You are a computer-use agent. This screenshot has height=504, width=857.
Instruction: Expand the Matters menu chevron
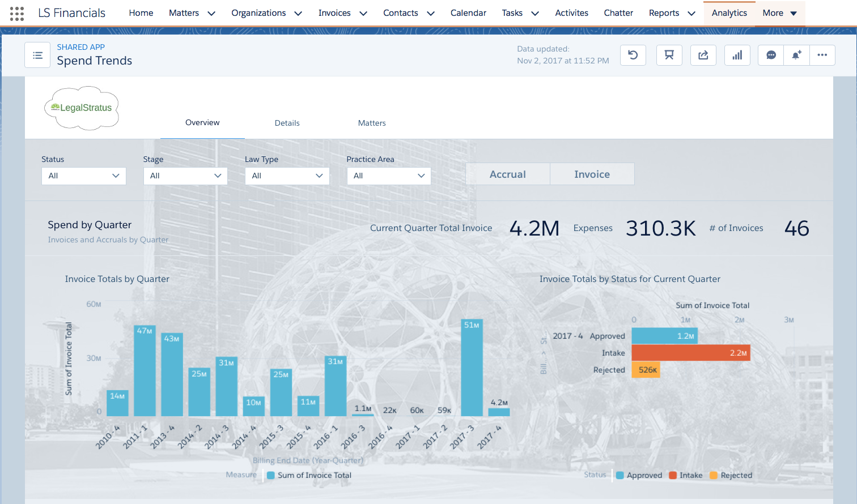tap(211, 14)
